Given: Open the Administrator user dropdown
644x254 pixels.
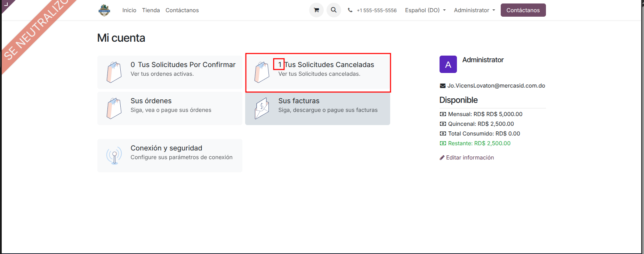Looking at the screenshot, I should click(x=474, y=10).
